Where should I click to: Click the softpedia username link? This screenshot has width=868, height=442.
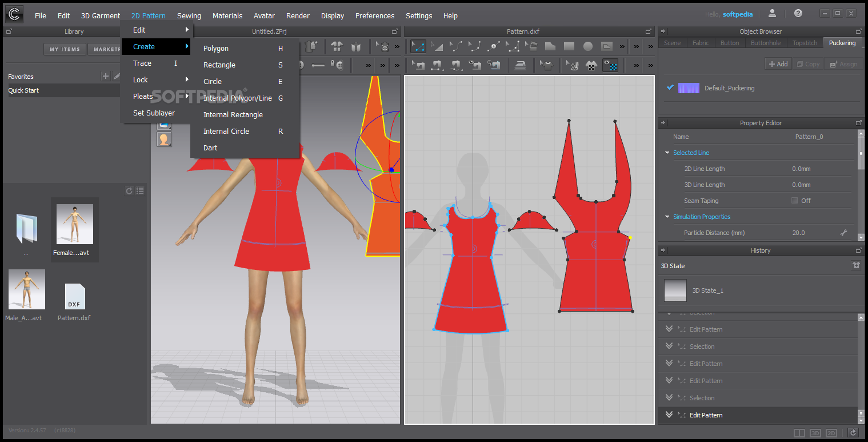tap(738, 14)
